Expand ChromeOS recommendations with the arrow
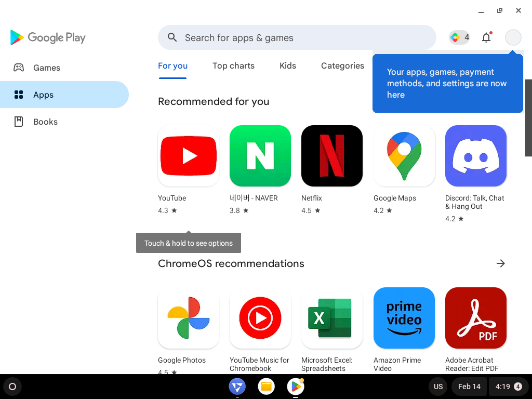This screenshot has height=399, width=532. click(501, 263)
